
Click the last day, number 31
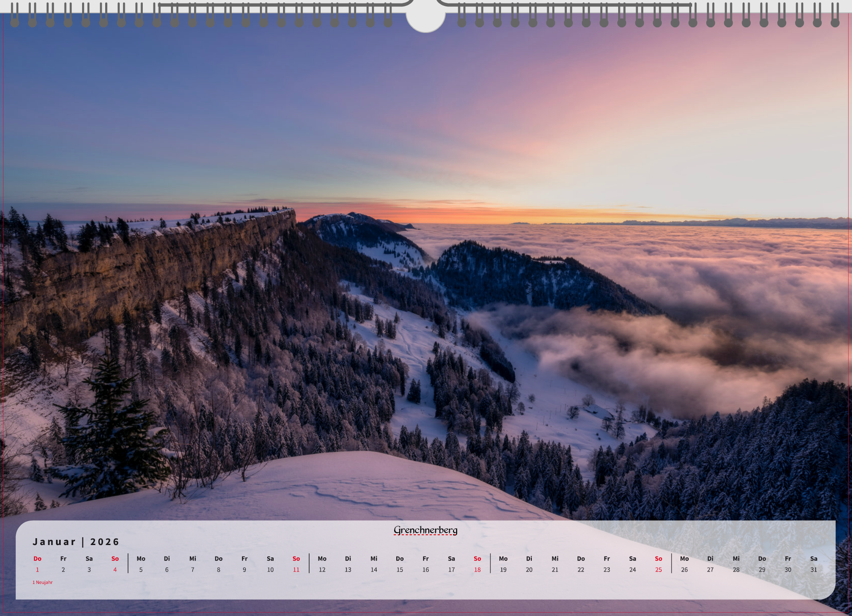[814, 570]
